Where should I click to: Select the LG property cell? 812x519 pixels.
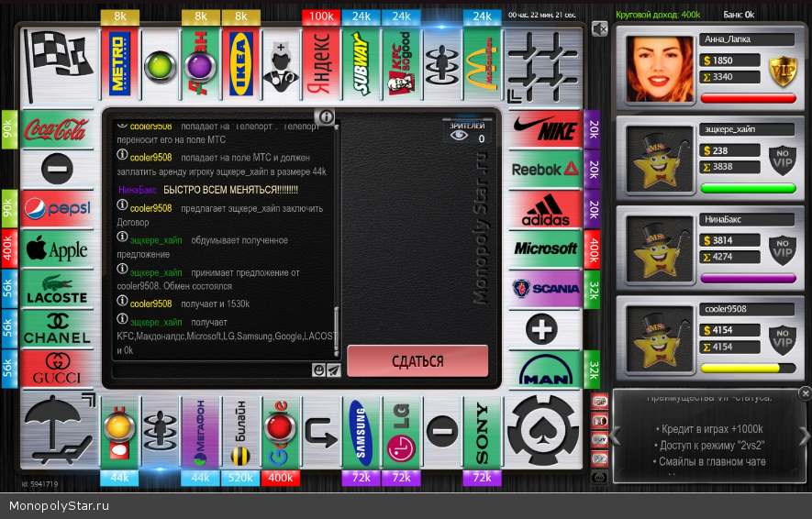click(402, 433)
